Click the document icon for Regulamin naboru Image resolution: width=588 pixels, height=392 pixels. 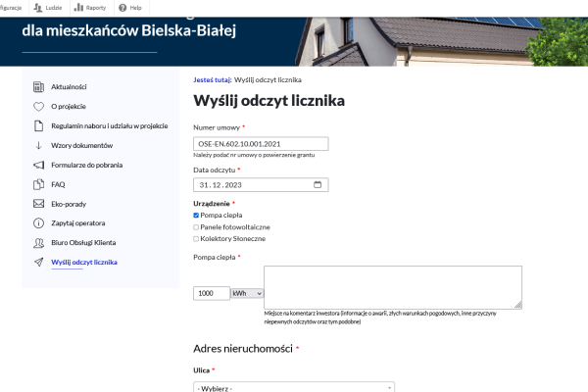pyautogui.click(x=39, y=125)
